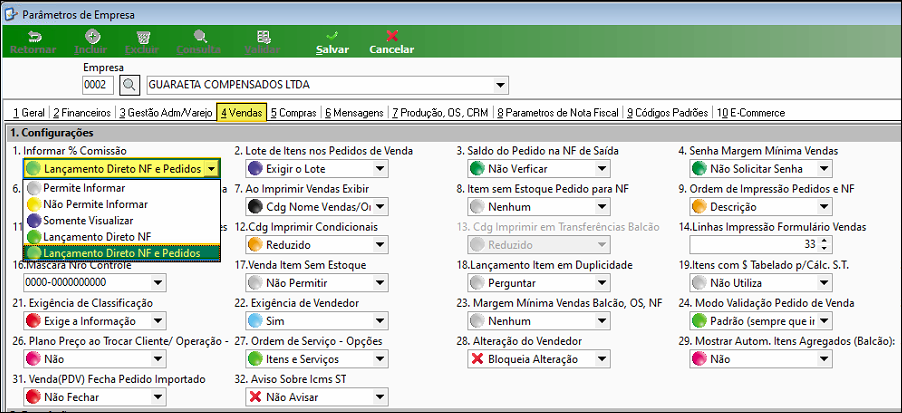Choose 'Lançamento Direto NF' option
The image size is (902, 413).
point(121,236)
